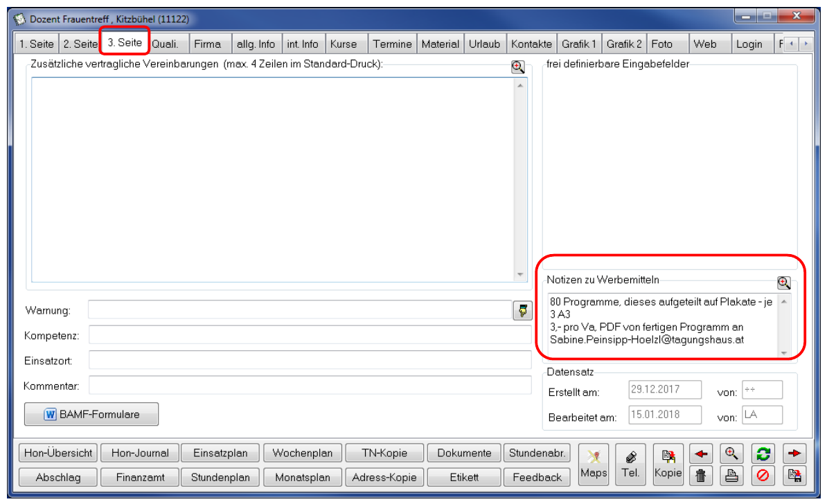Open the Firma tab
The width and height of the screenshot is (827, 504).
click(209, 44)
